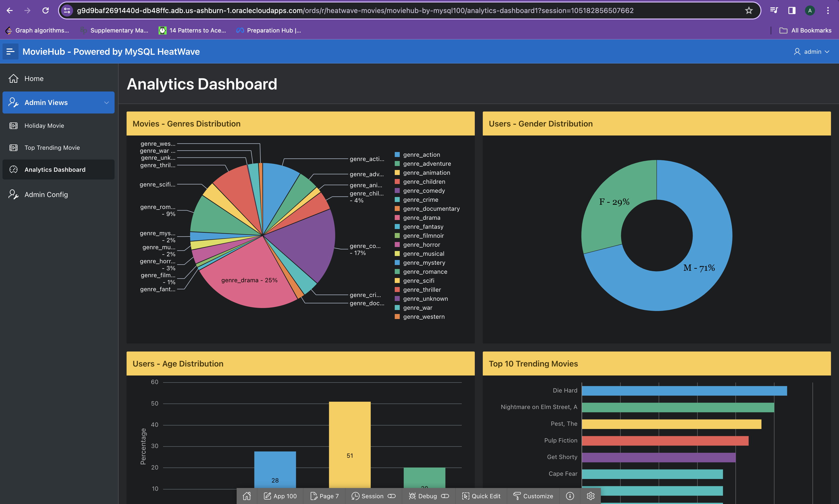
Task: Click the site information icon in address bar
Action: (67, 10)
